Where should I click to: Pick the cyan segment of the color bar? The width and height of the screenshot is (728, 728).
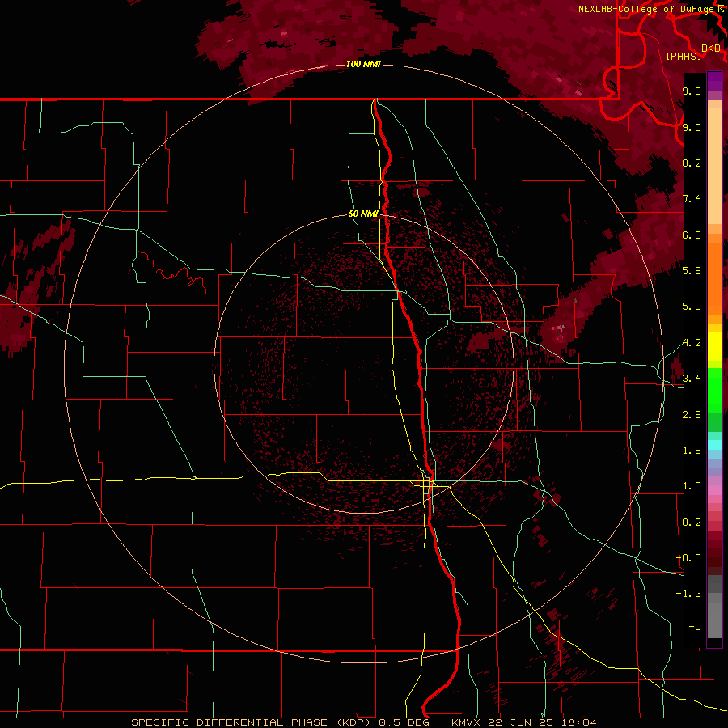[714, 444]
